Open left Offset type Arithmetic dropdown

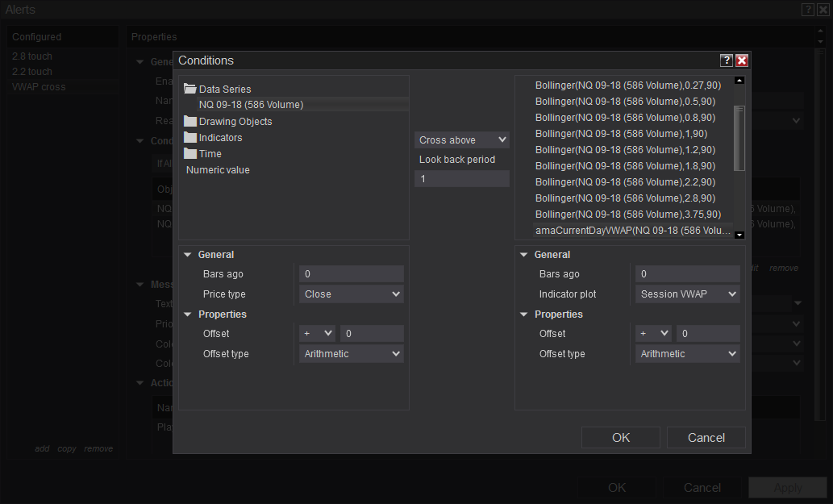pyautogui.click(x=351, y=354)
